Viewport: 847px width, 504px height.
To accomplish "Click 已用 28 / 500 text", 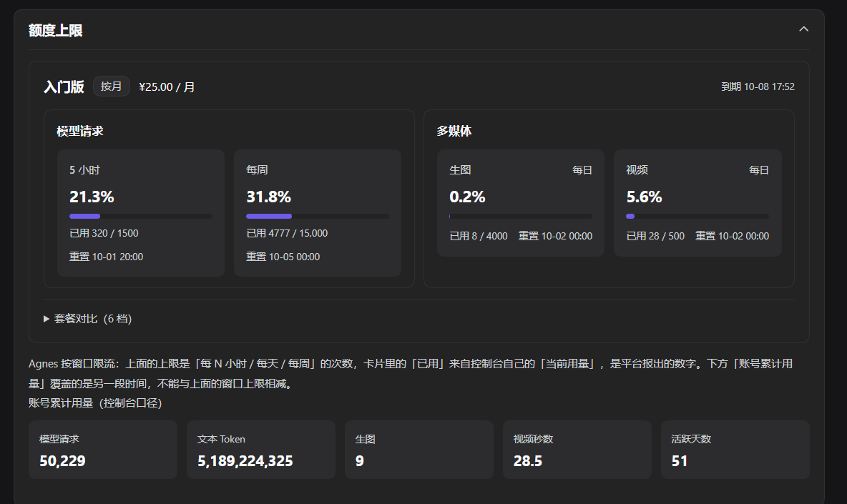I will (655, 237).
